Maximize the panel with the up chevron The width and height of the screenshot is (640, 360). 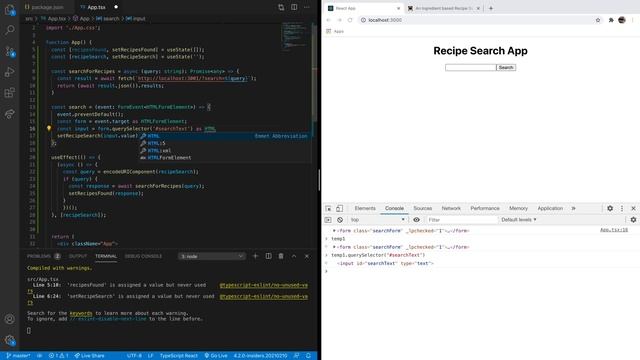coord(294,256)
